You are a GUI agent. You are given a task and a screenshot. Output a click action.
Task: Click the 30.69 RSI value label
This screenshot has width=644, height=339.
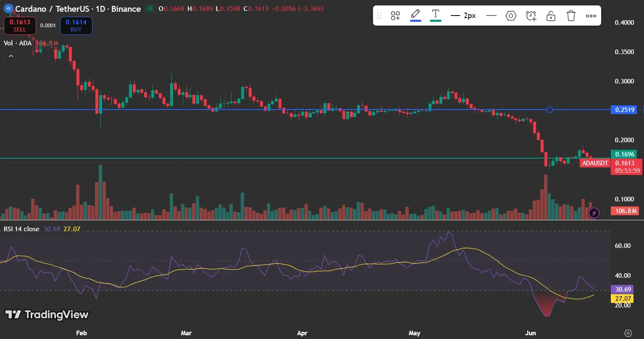point(622,289)
